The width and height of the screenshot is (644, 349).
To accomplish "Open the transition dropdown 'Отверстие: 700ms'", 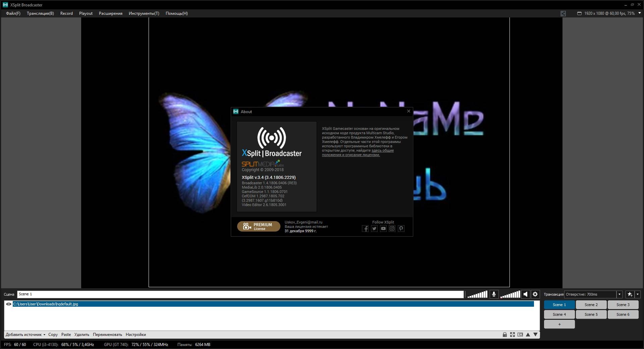I will click(593, 294).
